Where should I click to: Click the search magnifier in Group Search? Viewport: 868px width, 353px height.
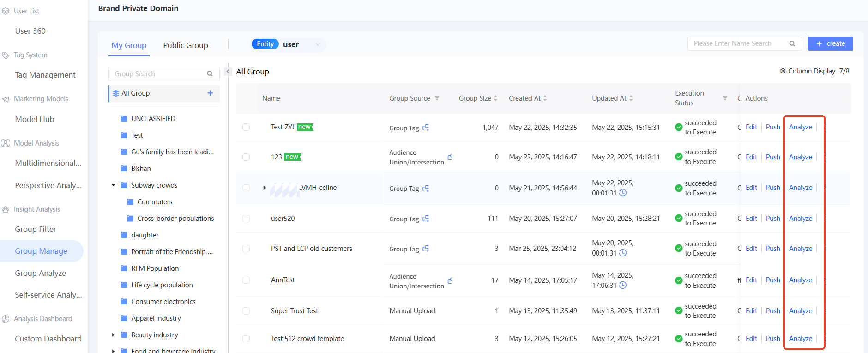pos(210,74)
